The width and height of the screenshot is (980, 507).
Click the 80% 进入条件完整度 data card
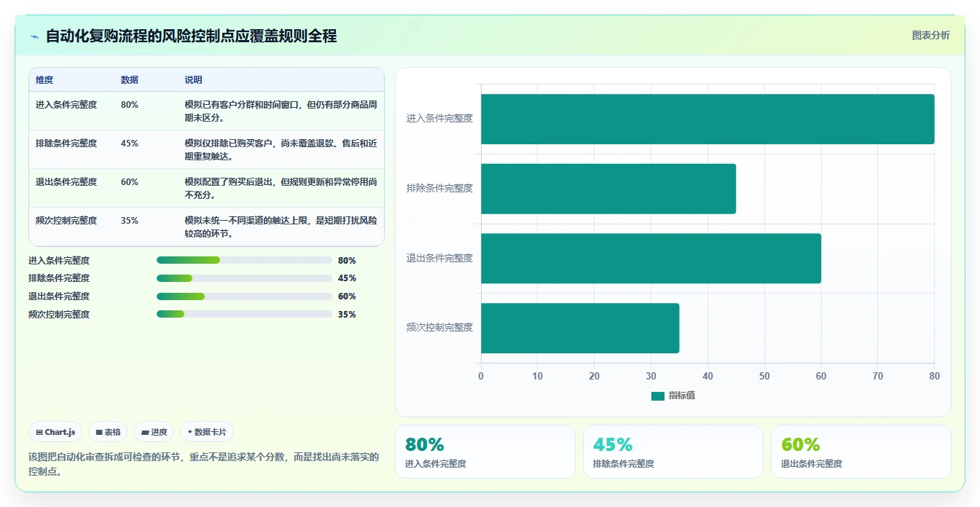pos(485,452)
